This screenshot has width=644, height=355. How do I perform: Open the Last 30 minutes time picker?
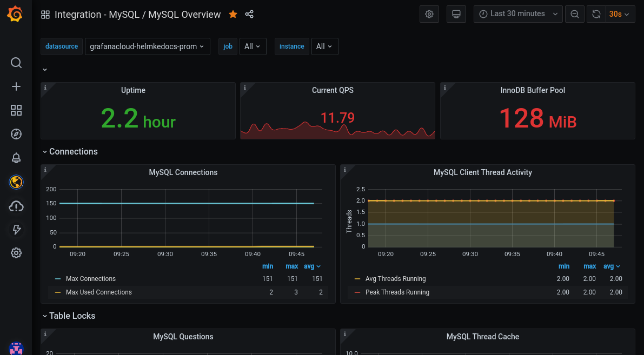click(x=518, y=15)
